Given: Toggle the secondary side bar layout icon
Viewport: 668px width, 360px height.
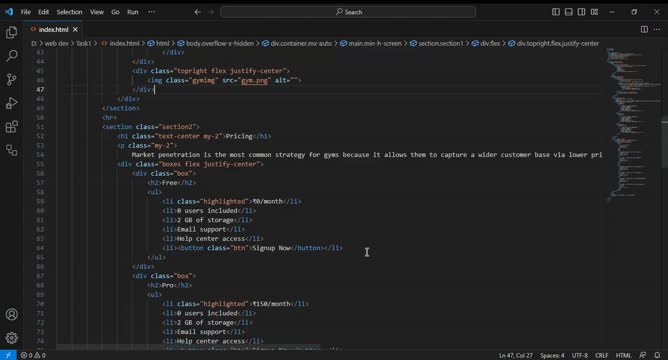Looking at the screenshot, I should click(581, 12).
